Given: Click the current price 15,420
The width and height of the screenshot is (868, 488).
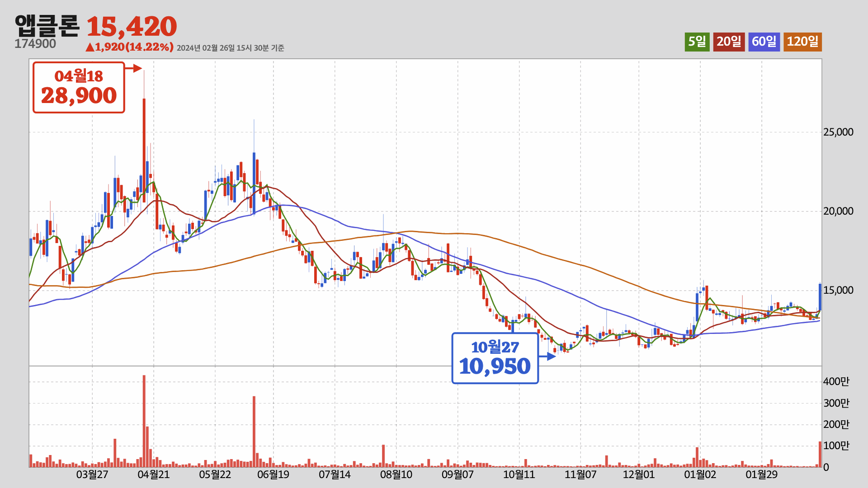Looking at the screenshot, I should point(132,26).
